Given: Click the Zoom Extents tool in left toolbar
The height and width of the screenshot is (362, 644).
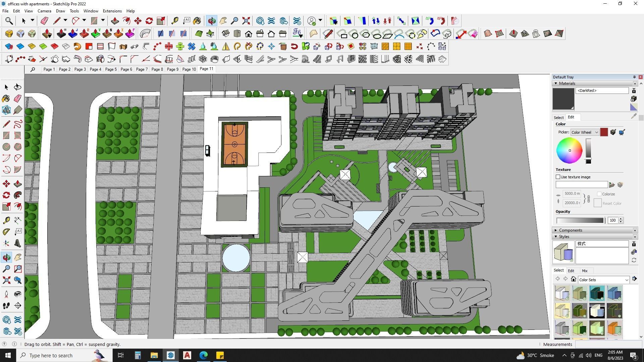Looking at the screenshot, I should pyautogui.click(x=6, y=280).
